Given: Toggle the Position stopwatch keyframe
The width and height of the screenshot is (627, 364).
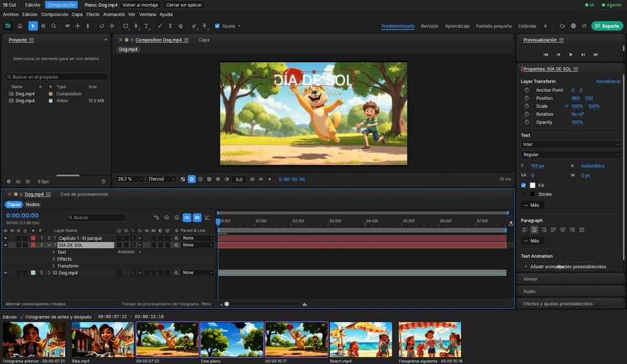Looking at the screenshot, I should point(526,99).
